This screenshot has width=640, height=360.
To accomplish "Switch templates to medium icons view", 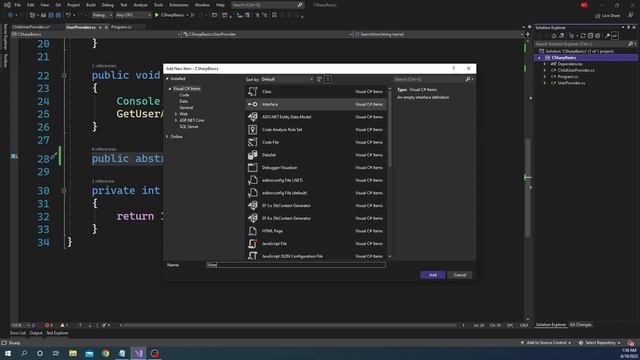I will pos(328,79).
